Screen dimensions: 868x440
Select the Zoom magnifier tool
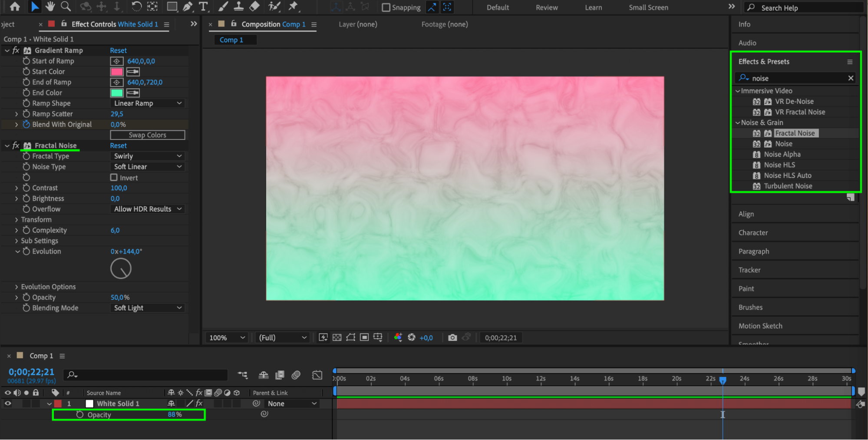tap(66, 7)
